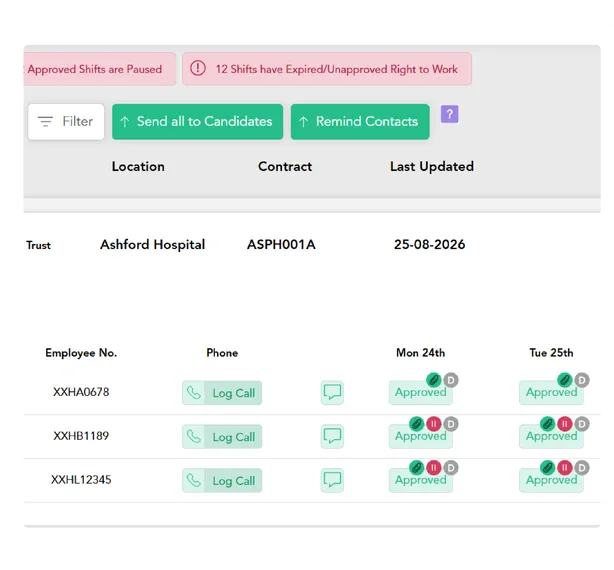Click the Trust cell text
614x570 pixels.
(38, 245)
